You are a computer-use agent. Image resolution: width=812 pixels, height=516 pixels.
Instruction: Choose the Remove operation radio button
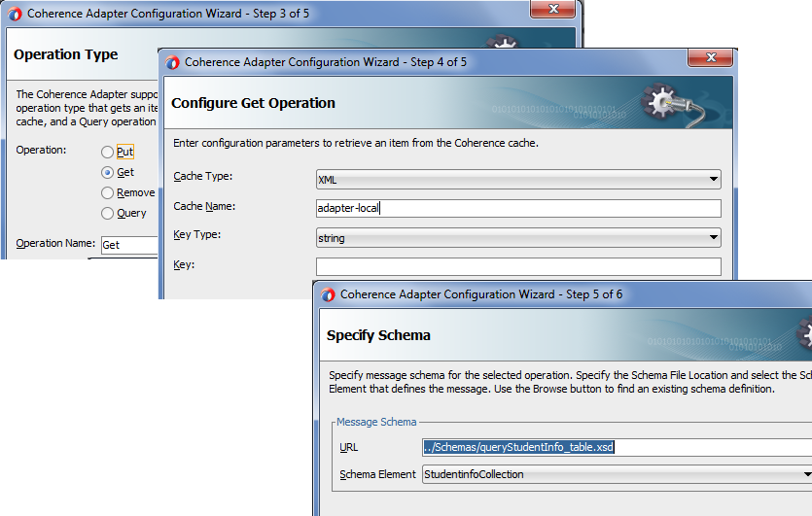pyautogui.click(x=107, y=193)
